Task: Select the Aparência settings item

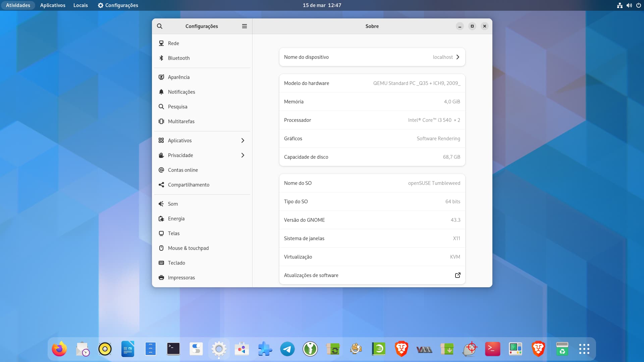Action: click(178, 77)
